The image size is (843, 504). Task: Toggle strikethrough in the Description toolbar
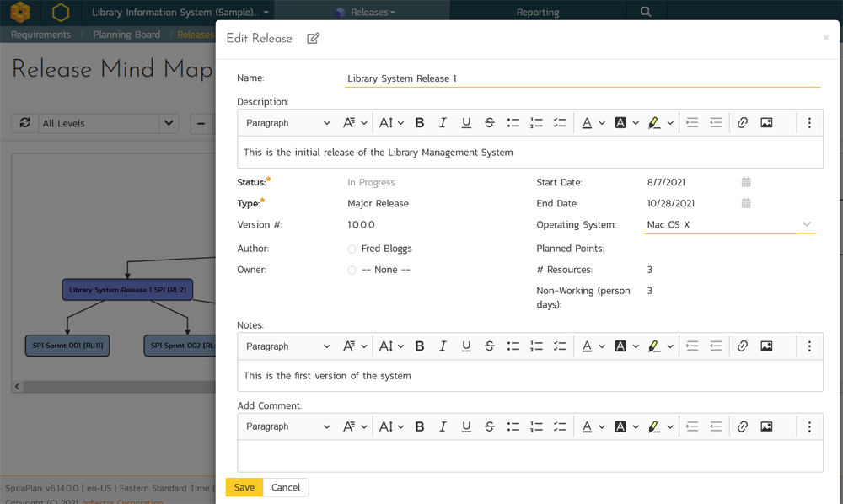pyautogui.click(x=490, y=123)
